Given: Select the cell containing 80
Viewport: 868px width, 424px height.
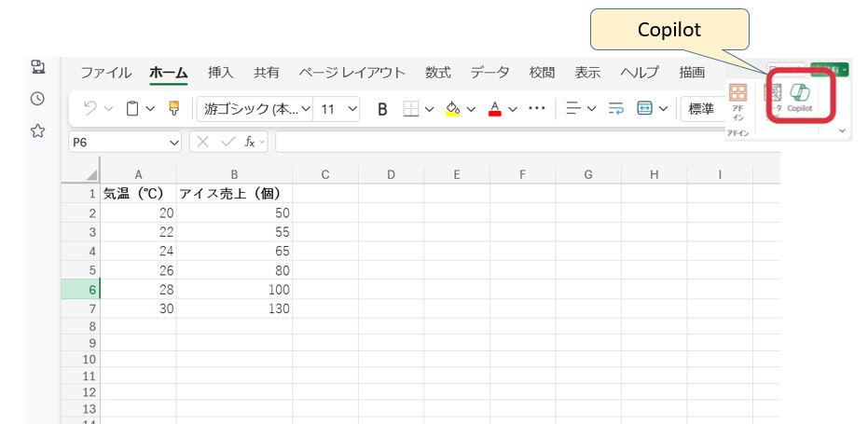Looking at the screenshot, I should [x=235, y=270].
